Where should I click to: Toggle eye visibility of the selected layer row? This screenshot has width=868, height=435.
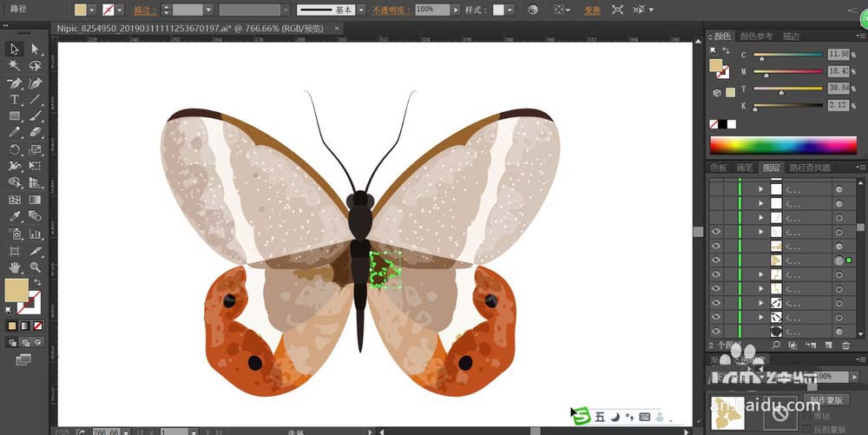pos(716,260)
